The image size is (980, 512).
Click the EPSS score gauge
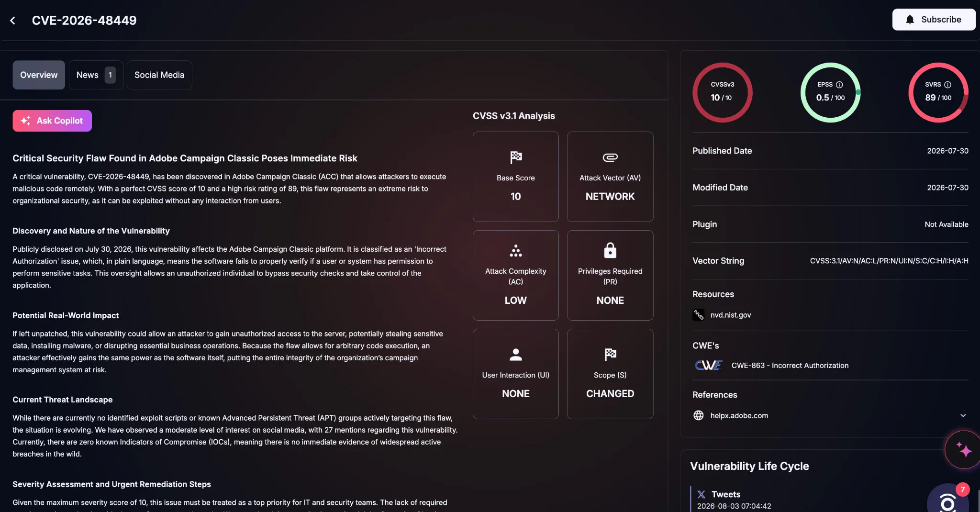pyautogui.click(x=831, y=92)
